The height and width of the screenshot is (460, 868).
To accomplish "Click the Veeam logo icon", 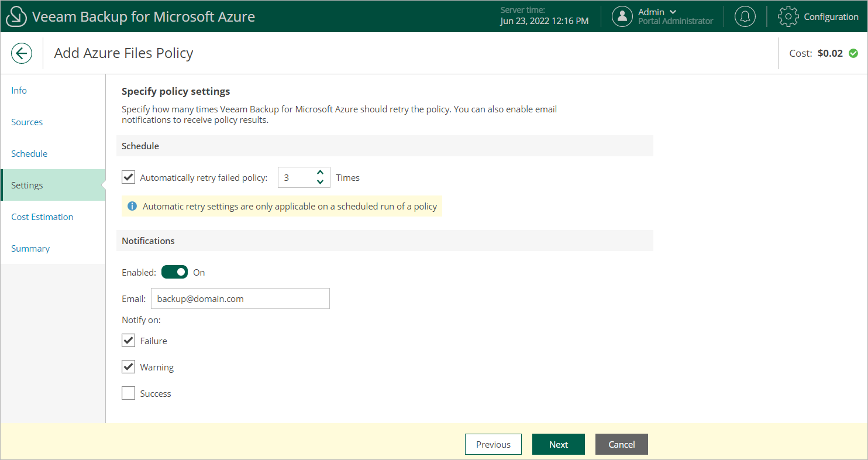I will click(16, 17).
